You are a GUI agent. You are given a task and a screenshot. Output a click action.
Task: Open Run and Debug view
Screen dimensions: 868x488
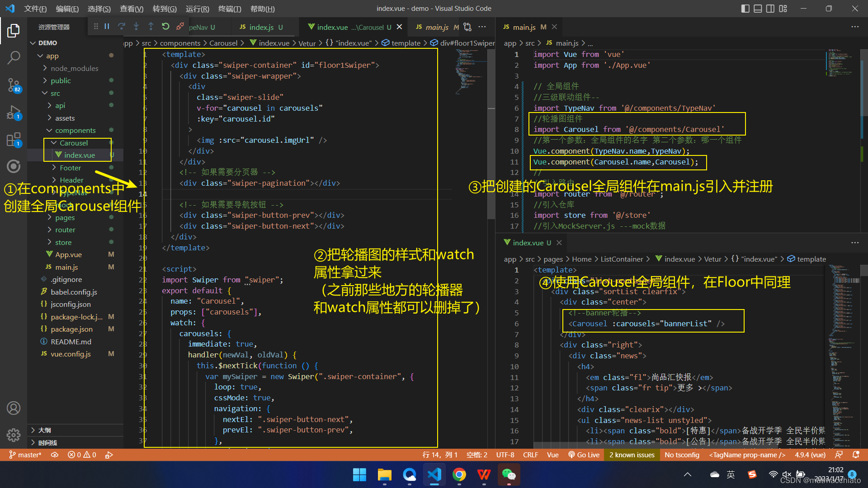tap(14, 112)
